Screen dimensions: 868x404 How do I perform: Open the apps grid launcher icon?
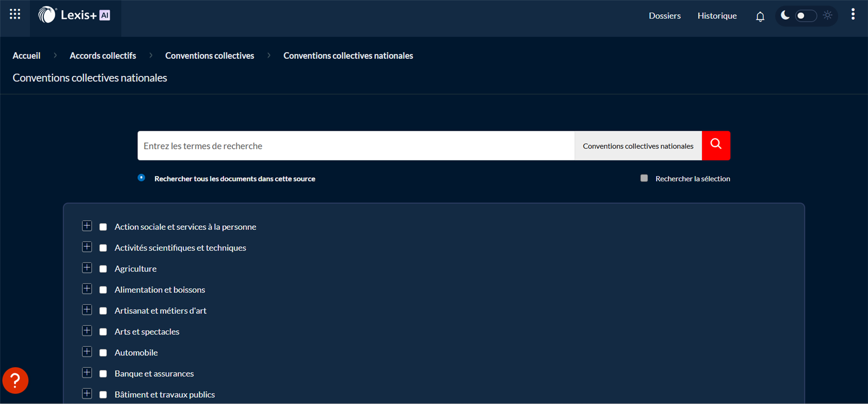pyautogui.click(x=15, y=14)
